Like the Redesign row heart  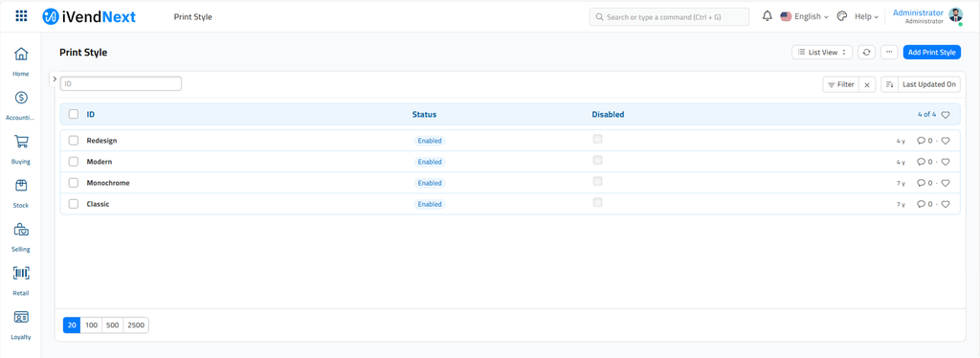946,141
